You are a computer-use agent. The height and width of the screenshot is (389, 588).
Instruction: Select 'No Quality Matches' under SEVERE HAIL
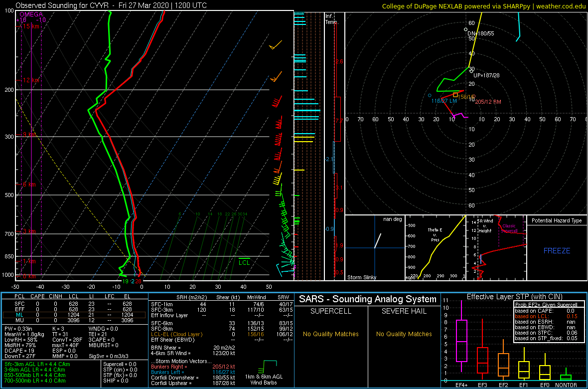point(404,334)
